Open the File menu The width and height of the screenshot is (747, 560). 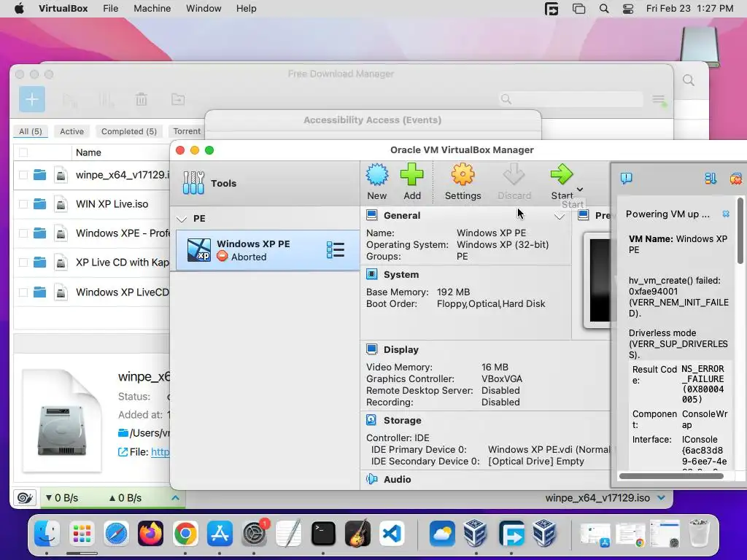click(111, 9)
